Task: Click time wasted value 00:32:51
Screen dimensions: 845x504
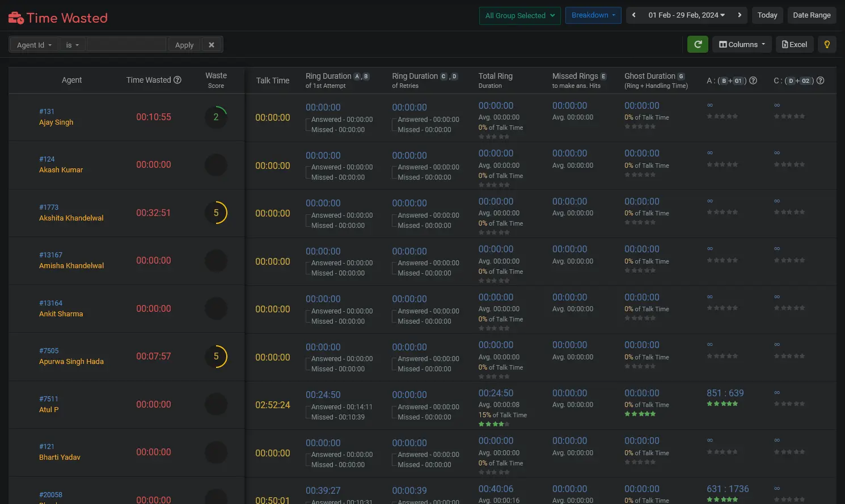Action: (154, 213)
